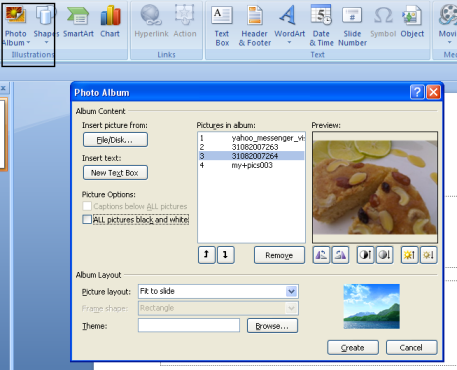Viewport: 457px width, 370px height.
Task: Insert a SmartArt graphic
Action: pyautogui.click(x=78, y=22)
